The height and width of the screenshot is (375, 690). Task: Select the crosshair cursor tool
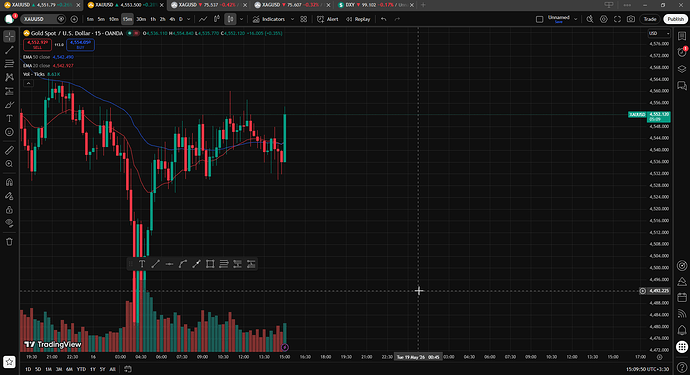pos(9,37)
